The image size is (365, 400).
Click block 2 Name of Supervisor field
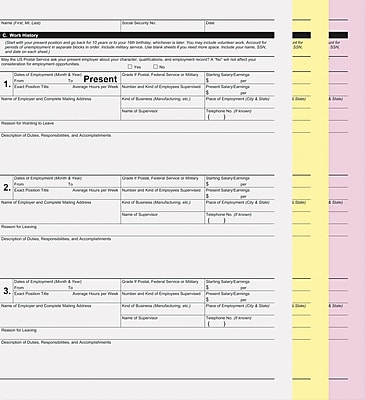click(x=162, y=218)
